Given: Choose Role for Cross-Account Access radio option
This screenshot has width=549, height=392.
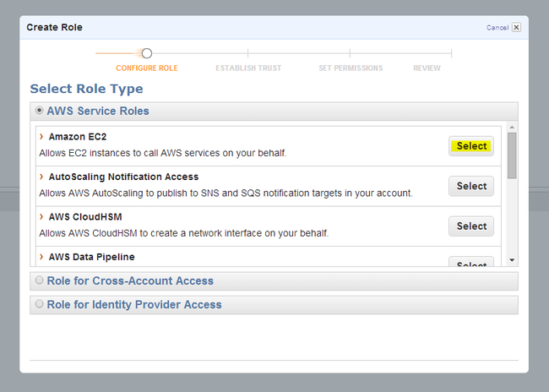Looking at the screenshot, I should [39, 280].
